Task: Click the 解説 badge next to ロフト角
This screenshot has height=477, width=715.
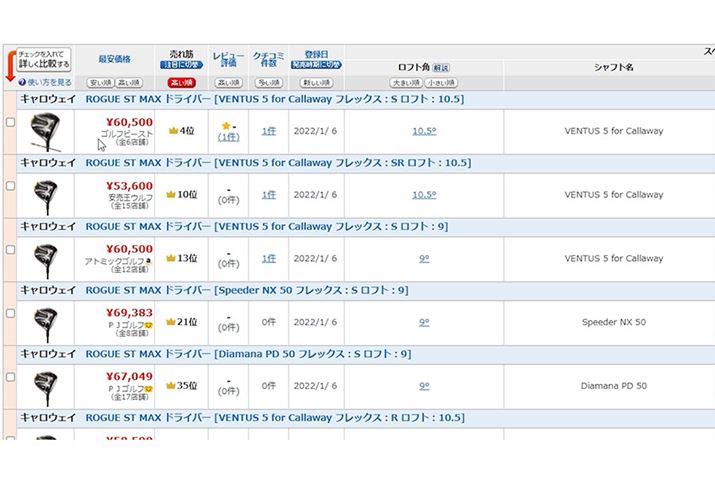Action: pos(440,67)
